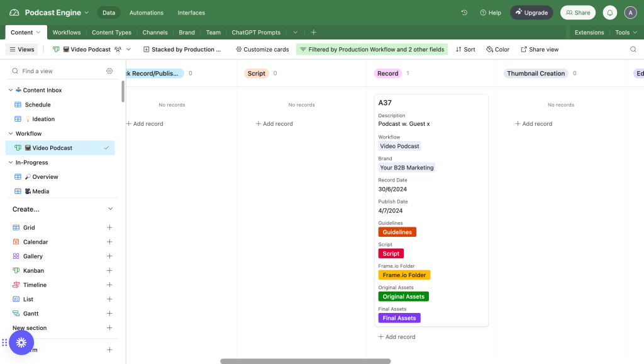Open the floating snowflake assistant button
The image size is (644, 364).
click(21, 343)
